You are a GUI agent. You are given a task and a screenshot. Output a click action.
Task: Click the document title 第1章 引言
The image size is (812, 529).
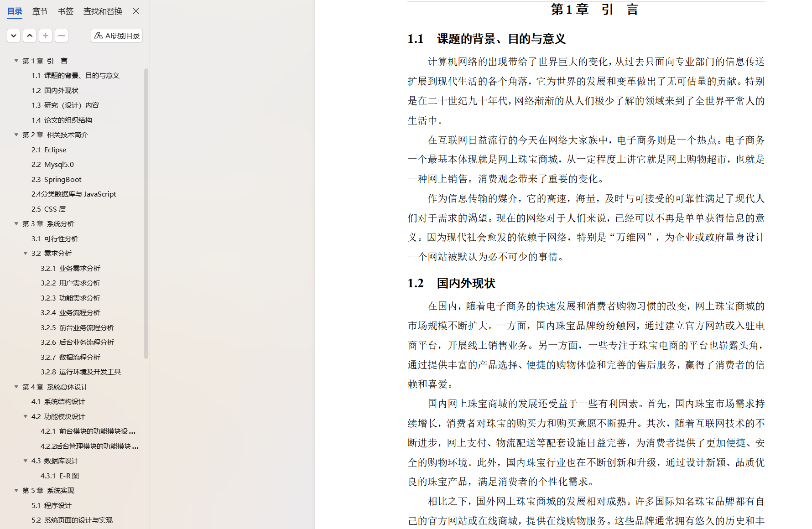(594, 10)
